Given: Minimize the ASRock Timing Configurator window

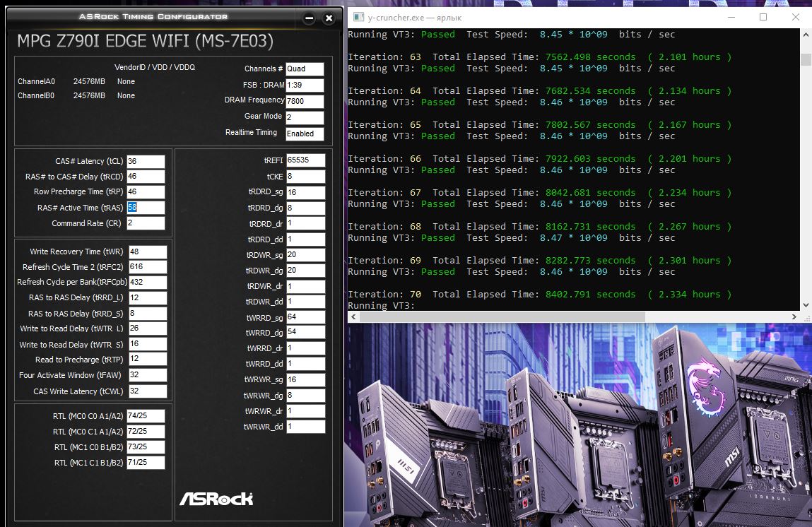Looking at the screenshot, I should tap(309, 18).
